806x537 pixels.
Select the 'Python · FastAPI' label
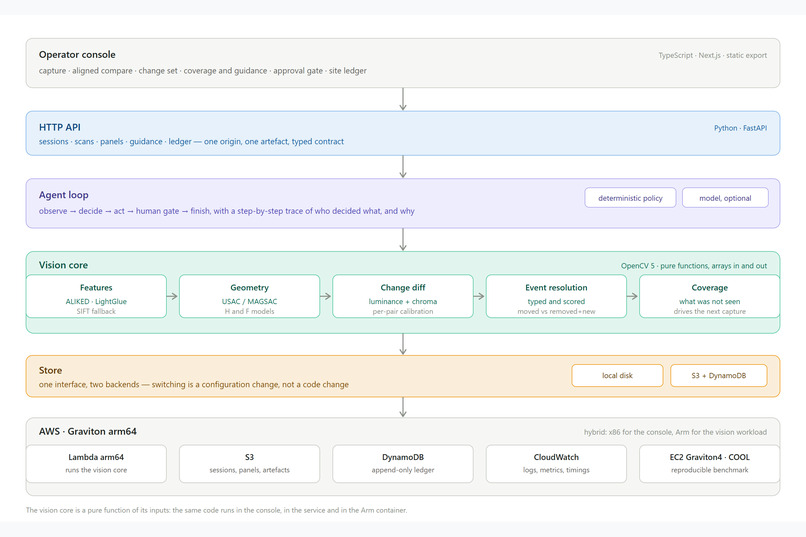point(740,128)
